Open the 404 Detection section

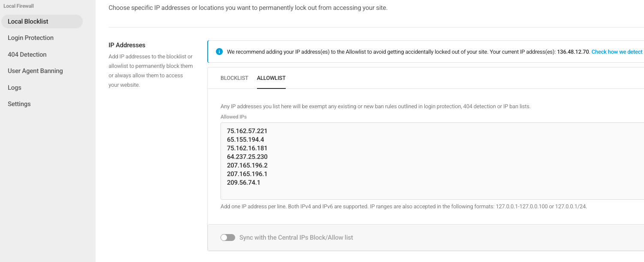pos(27,55)
